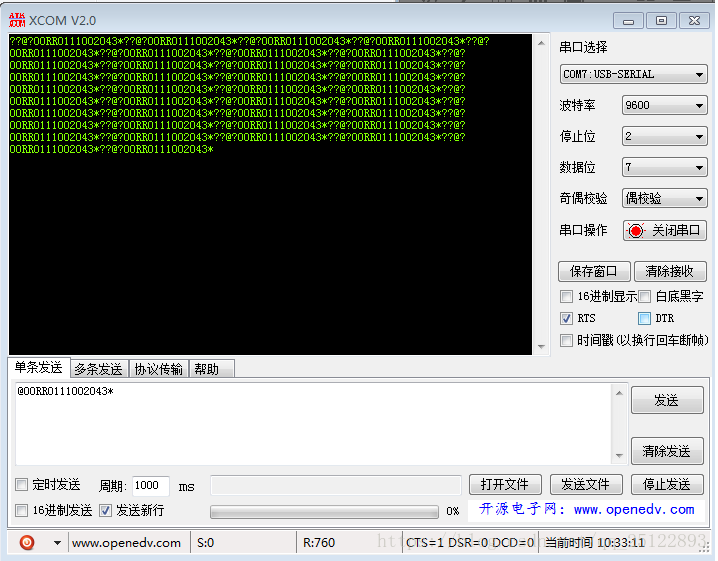Click the send box scroll-down arrow
The height and width of the screenshot is (561, 718).
[619, 456]
